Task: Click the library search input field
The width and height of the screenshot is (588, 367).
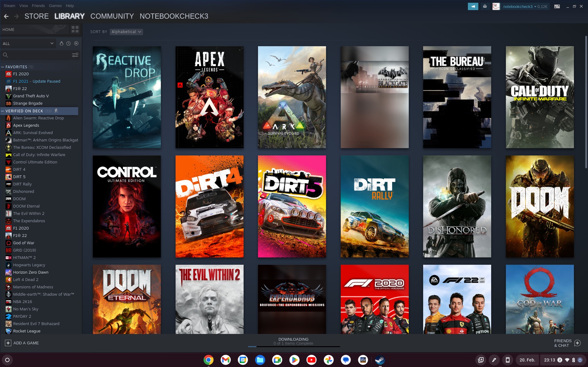Action: [x=40, y=55]
